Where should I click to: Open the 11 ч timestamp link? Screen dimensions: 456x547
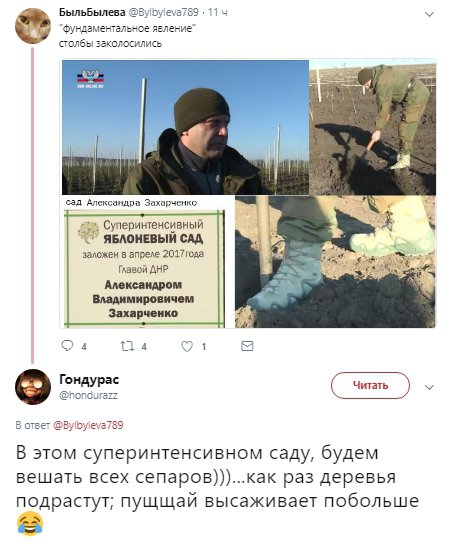[x=218, y=13]
